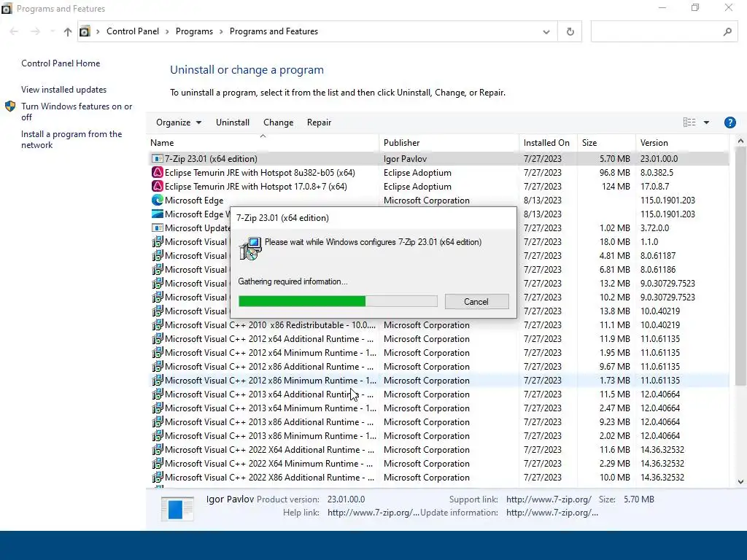Sort by the Version column header
The width and height of the screenshot is (747, 560).
click(682, 143)
